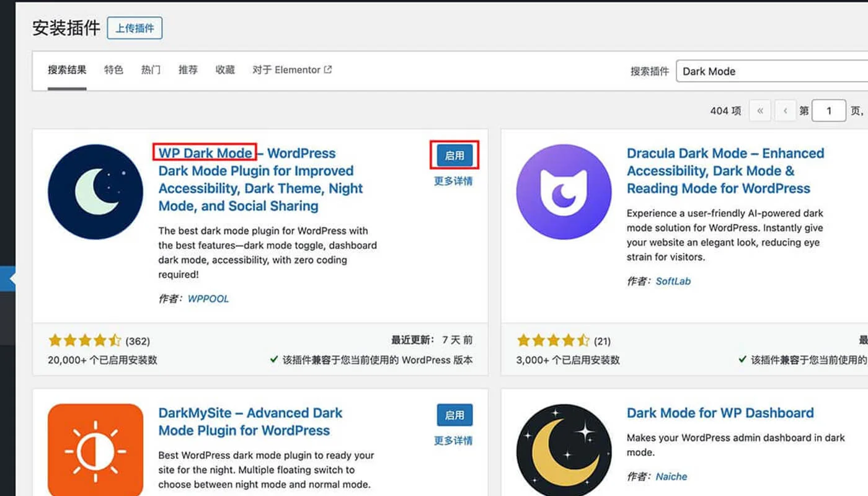Click the « first-page pagination arrow
This screenshot has height=496, width=868.
coord(760,110)
